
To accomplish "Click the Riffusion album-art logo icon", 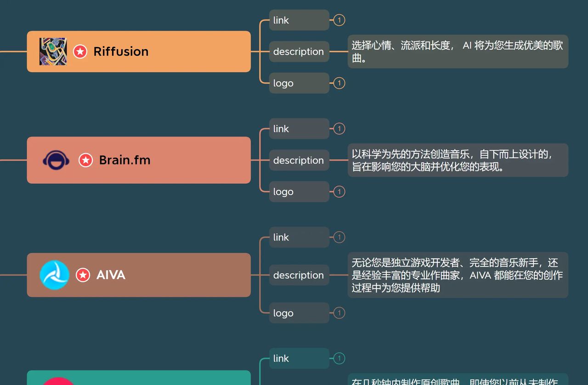I will point(53,51).
